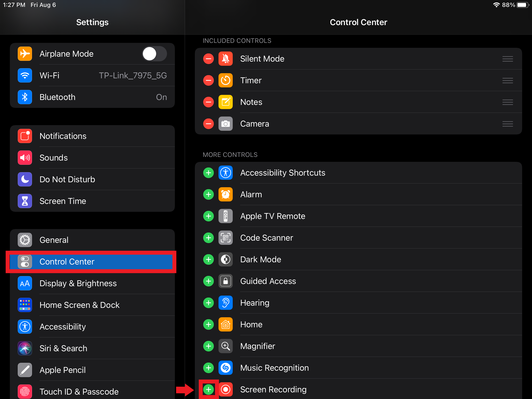
Task: Remove Camera using its red minus button
Action: pyautogui.click(x=208, y=124)
